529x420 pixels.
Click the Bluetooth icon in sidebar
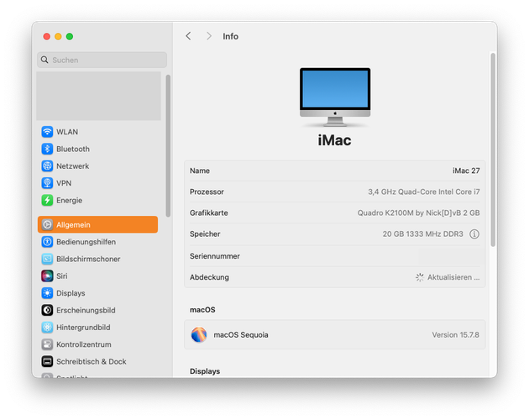click(x=47, y=149)
